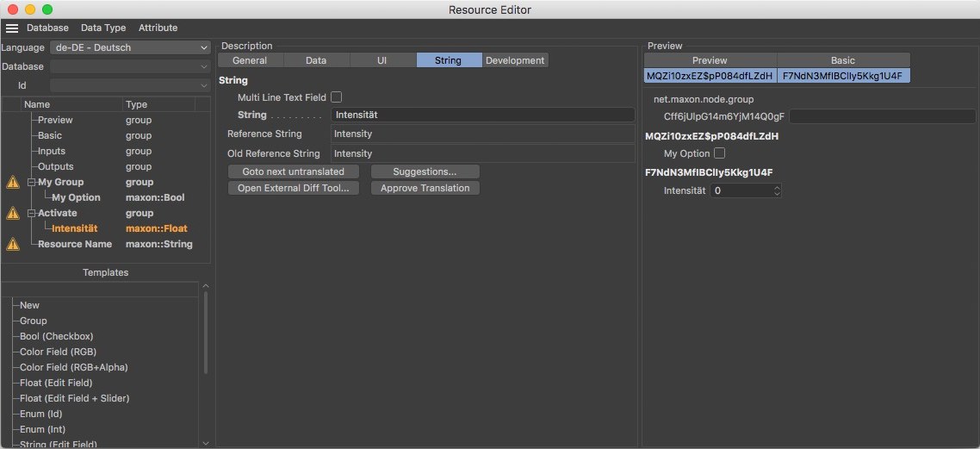Click the Suggestions... button
This screenshot has width=980, height=449.
[x=425, y=171]
